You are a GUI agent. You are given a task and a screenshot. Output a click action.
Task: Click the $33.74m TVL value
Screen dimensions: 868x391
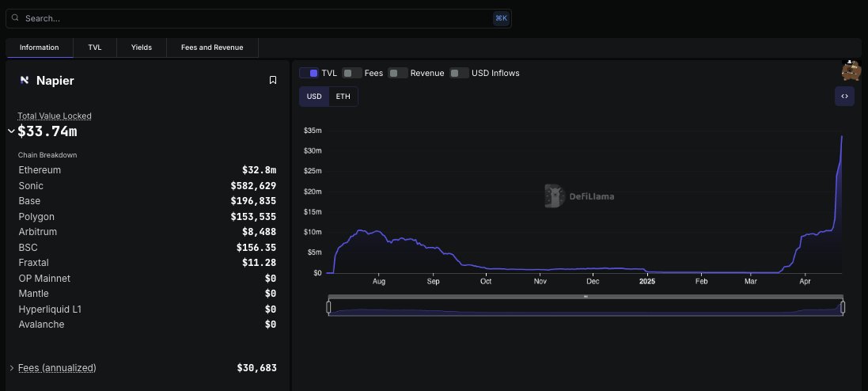click(47, 131)
